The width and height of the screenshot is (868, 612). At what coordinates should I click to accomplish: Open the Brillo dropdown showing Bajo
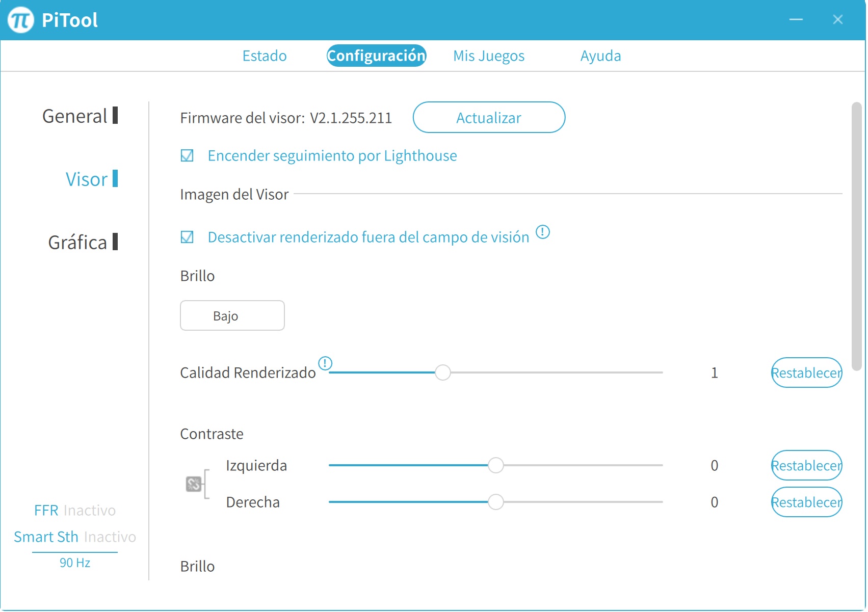coord(232,315)
